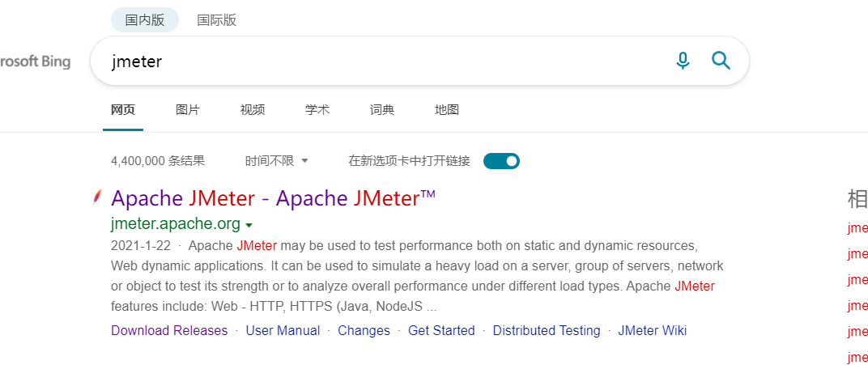
Task: Open the 视频 videos tab
Action: tap(253, 110)
